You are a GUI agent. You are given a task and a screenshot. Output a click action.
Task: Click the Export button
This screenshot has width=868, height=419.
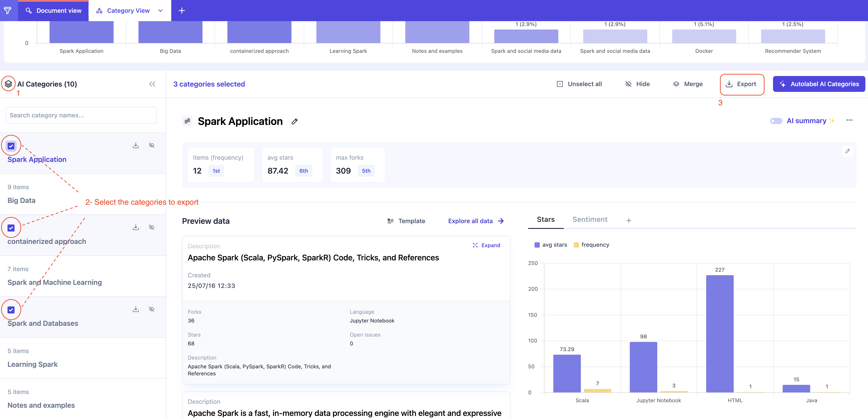click(741, 84)
